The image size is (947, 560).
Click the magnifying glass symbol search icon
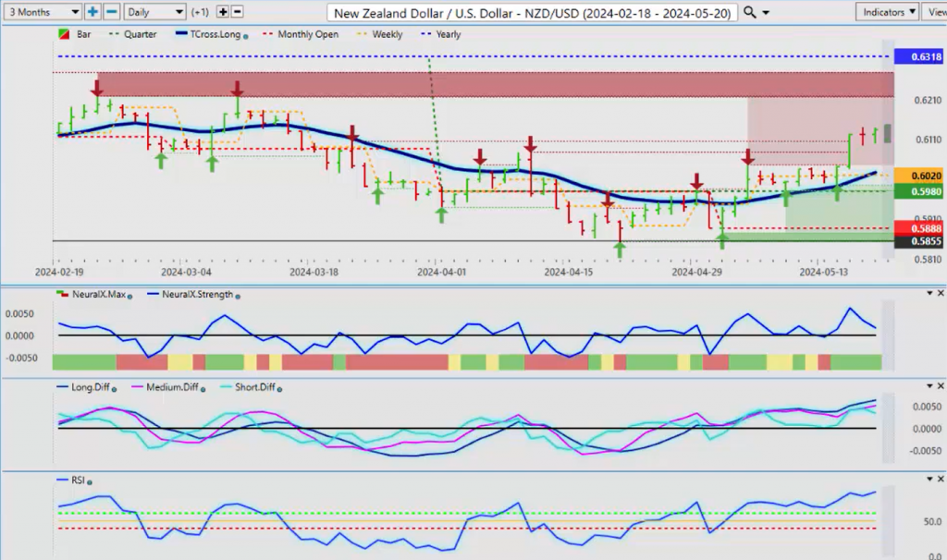749,12
